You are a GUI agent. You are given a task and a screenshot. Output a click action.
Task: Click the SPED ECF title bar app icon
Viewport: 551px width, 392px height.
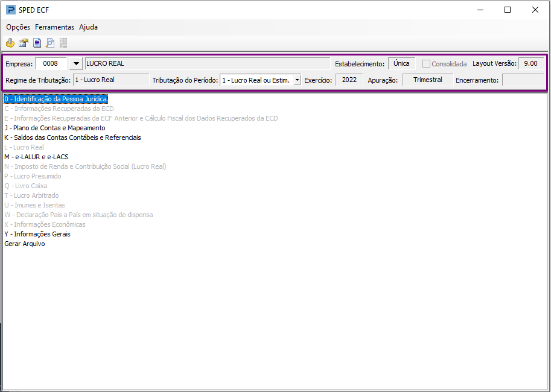point(11,10)
